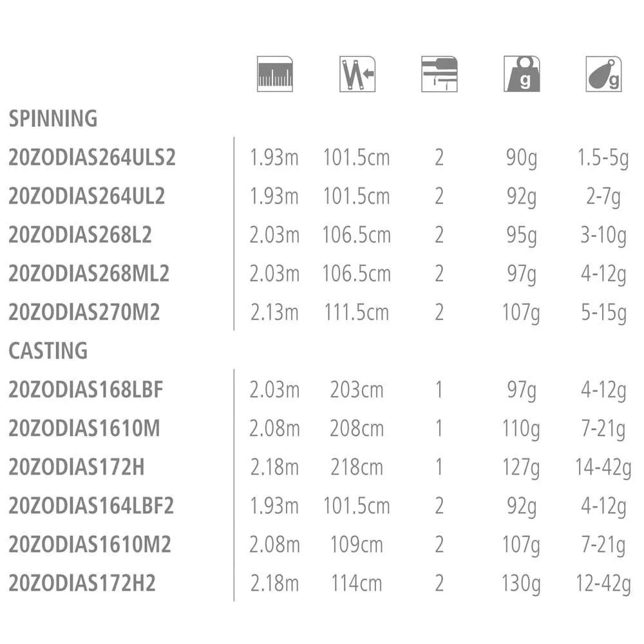644x644 pixels.
Task: Select model 20ZODIAS270M2
Action: 84,312
